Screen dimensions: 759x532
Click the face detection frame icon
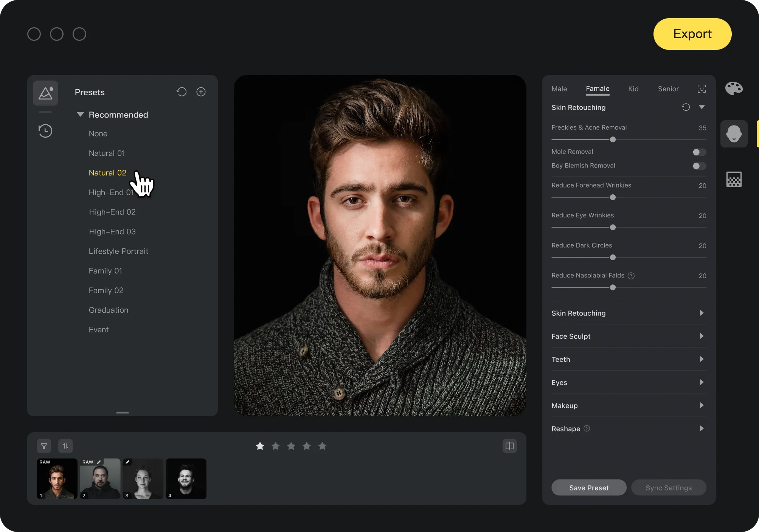point(702,89)
